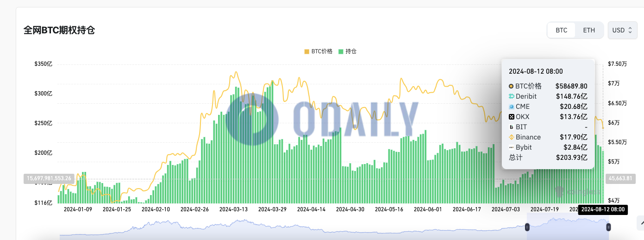Click the left axis label $300亿
The height and width of the screenshot is (240, 644).
coord(43,94)
